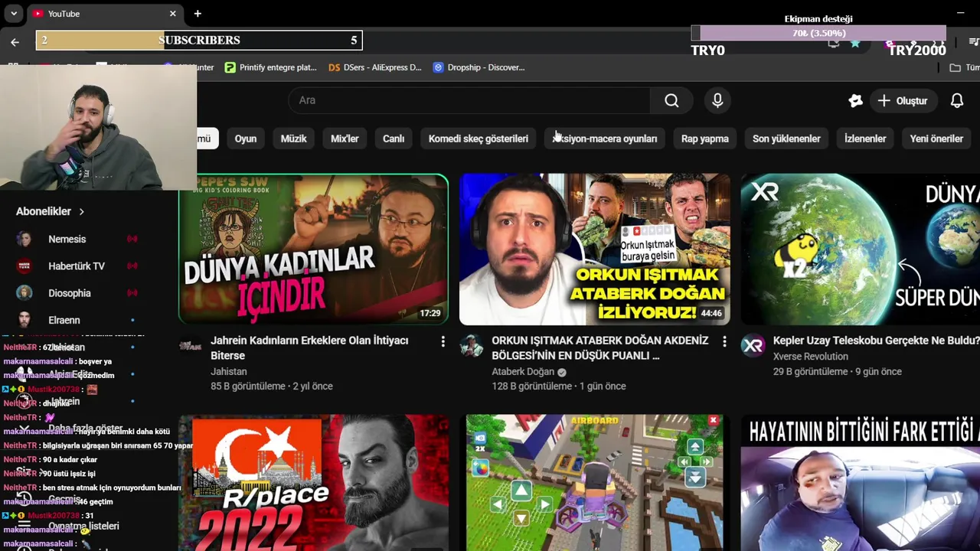Select the Son yüklenenler chip

pos(786,139)
